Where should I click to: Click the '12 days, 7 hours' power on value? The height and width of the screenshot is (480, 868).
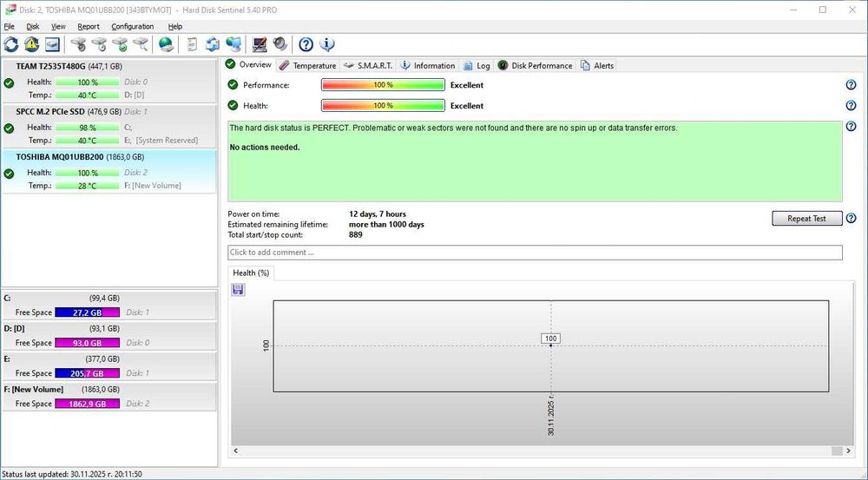point(378,214)
